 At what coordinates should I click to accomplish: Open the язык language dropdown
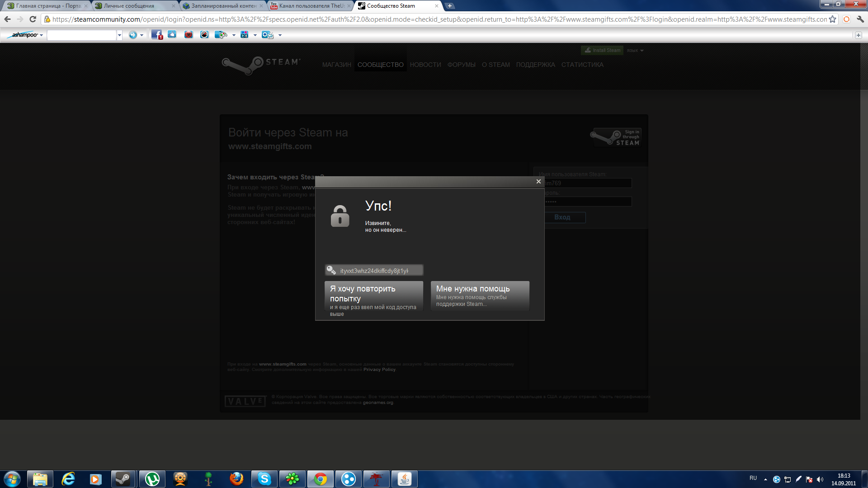click(635, 50)
